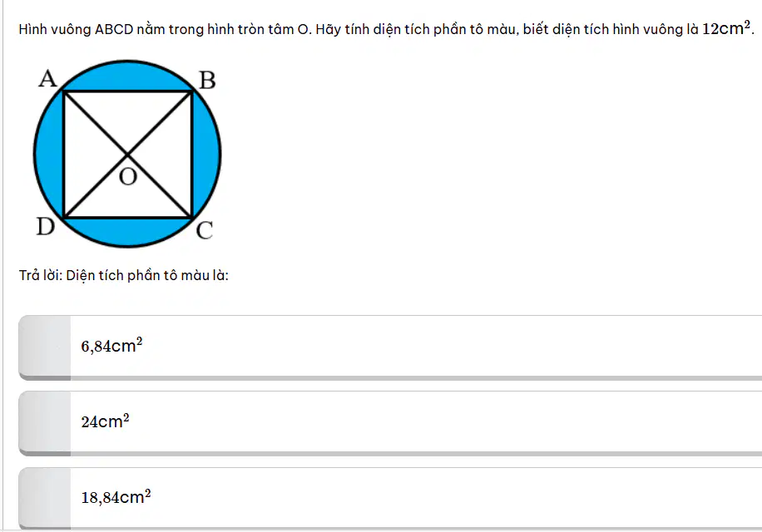Click the 'Trả lời: Diện tích phần tô màu là' prompt

(123, 276)
